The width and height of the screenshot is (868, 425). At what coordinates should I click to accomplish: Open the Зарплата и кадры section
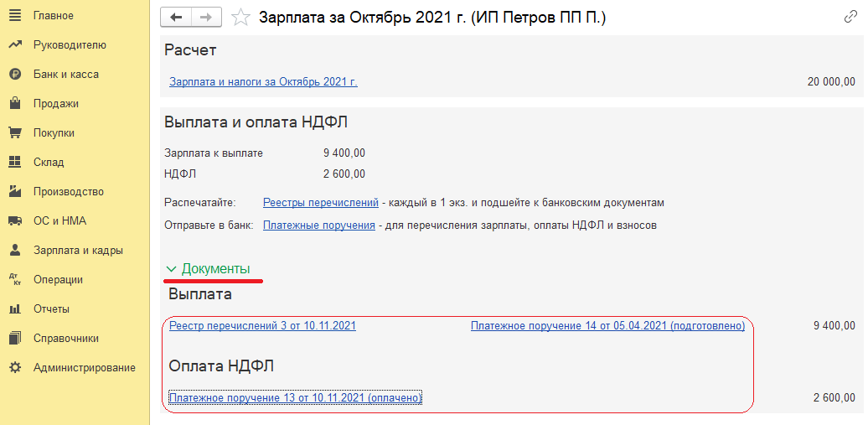pos(78,251)
